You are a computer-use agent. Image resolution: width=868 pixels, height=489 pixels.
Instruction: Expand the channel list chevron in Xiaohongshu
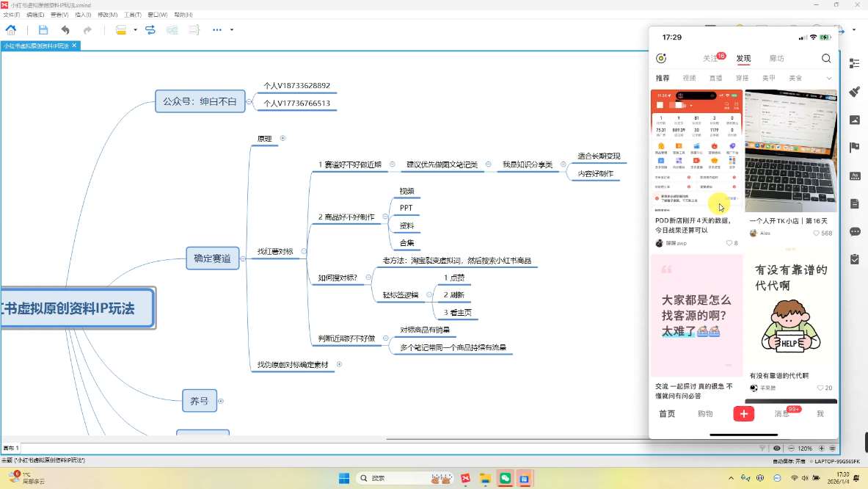(x=828, y=77)
